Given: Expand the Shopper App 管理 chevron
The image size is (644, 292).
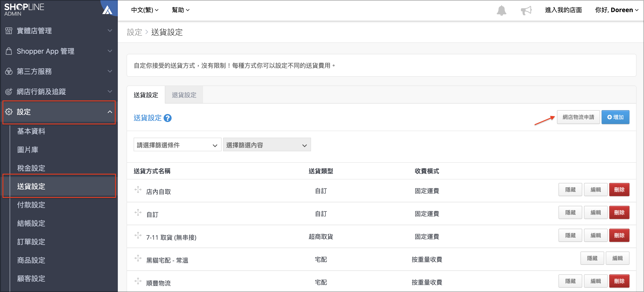Looking at the screenshot, I should 110,51.
